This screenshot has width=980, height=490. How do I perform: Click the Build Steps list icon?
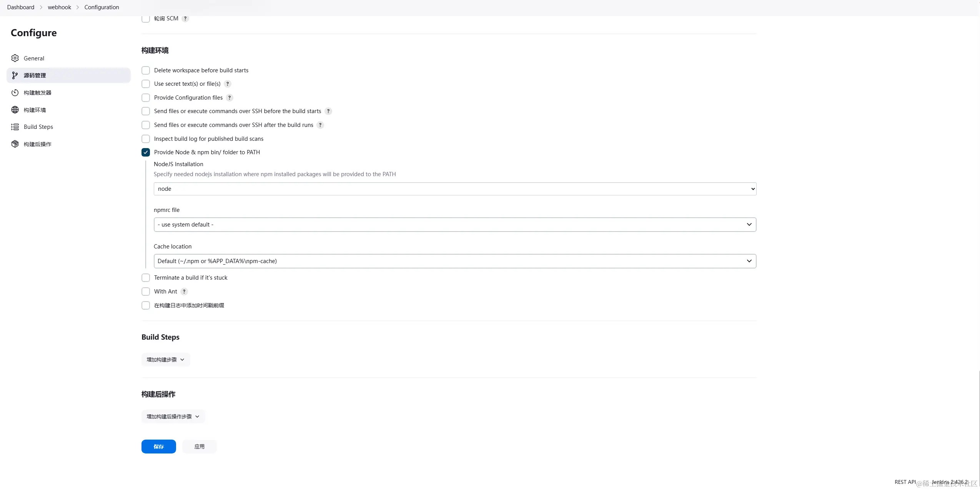(15, 127)
